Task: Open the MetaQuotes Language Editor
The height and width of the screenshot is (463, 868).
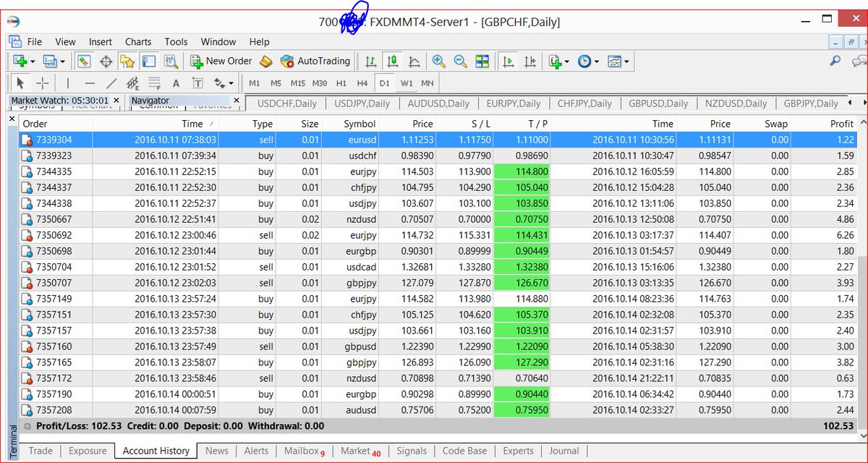Action: pyautogui.click(x=176, y=41)
